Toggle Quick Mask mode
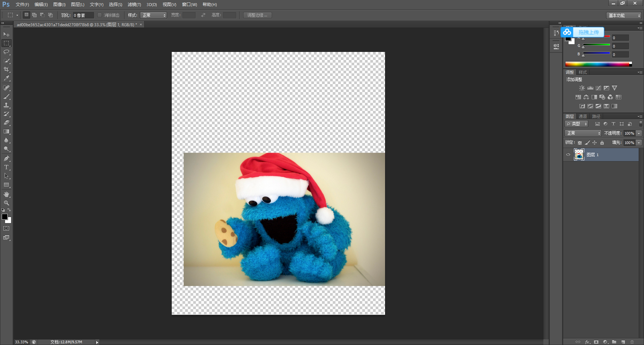Viewport: 644px width, 345px height. [x=6, y=228]
